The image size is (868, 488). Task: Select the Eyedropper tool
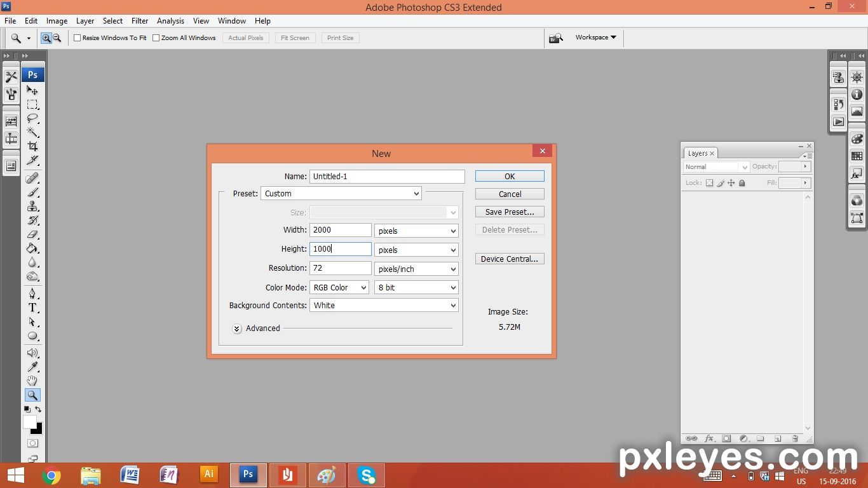[x=32, y=367]
